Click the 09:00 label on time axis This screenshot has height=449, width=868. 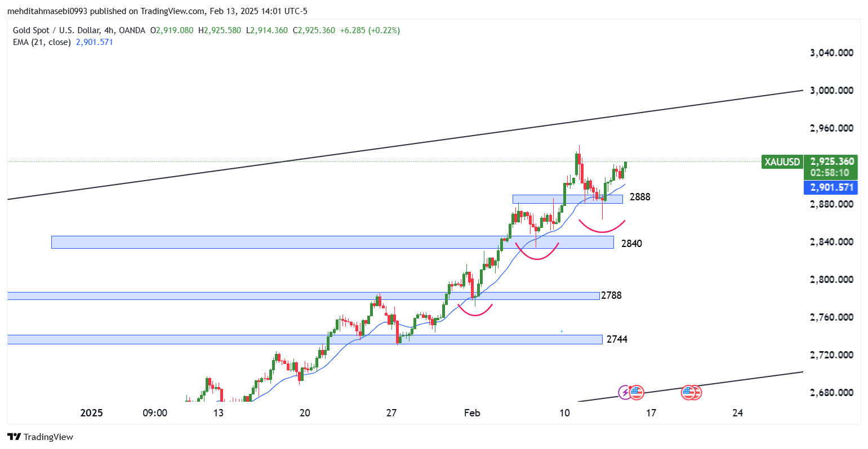click(x=155, y=413)
